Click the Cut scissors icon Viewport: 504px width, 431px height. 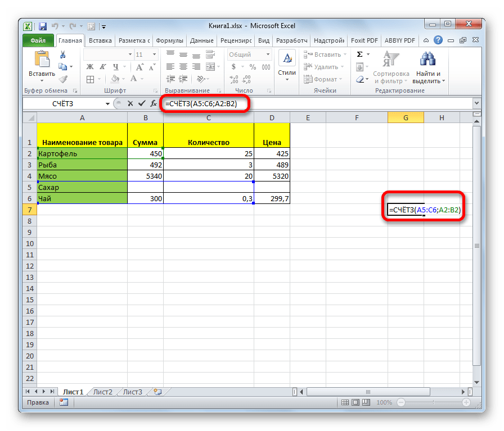(x=63, y=55)
